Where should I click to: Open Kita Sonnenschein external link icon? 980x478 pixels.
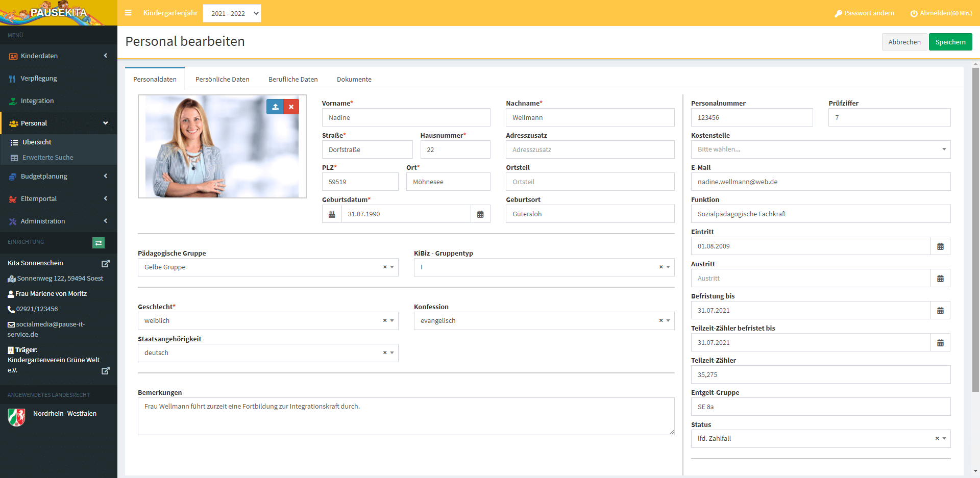(x=106, y=264)
